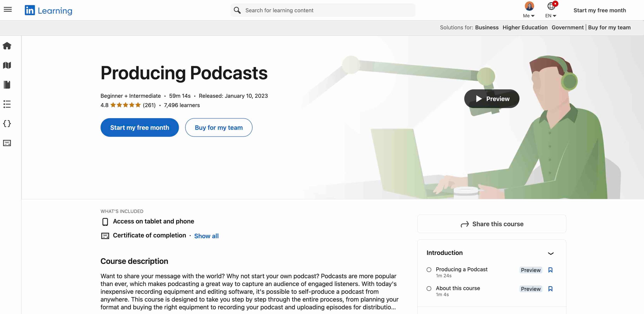Open the Home section in the sidebar
This screenshot has height=314, width=644.
[7, 46]
